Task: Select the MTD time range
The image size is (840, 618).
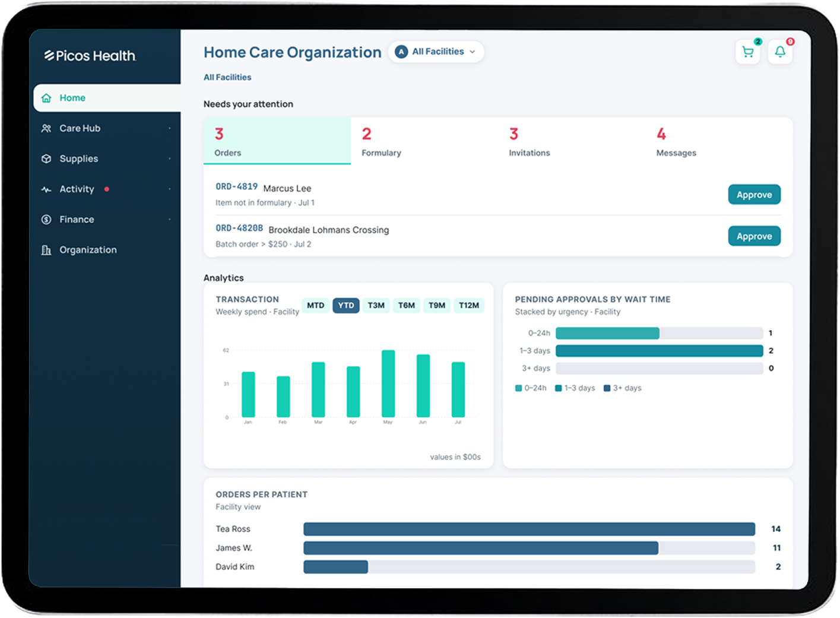Action: (315, 305)
